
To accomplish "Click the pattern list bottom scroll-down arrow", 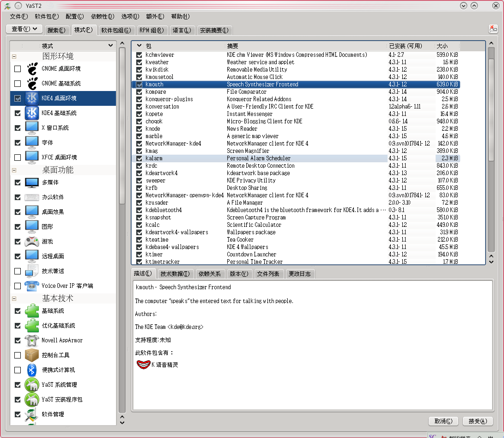I will (122, 423).
